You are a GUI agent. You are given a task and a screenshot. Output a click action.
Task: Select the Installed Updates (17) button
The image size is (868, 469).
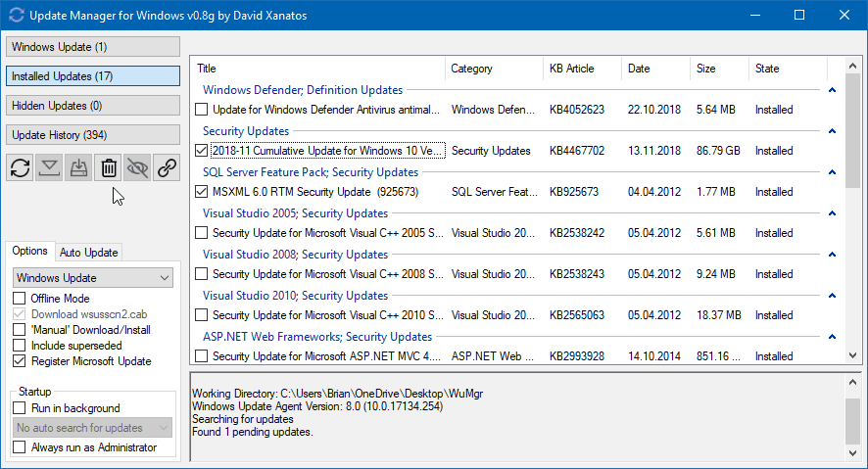pos(93,76)
